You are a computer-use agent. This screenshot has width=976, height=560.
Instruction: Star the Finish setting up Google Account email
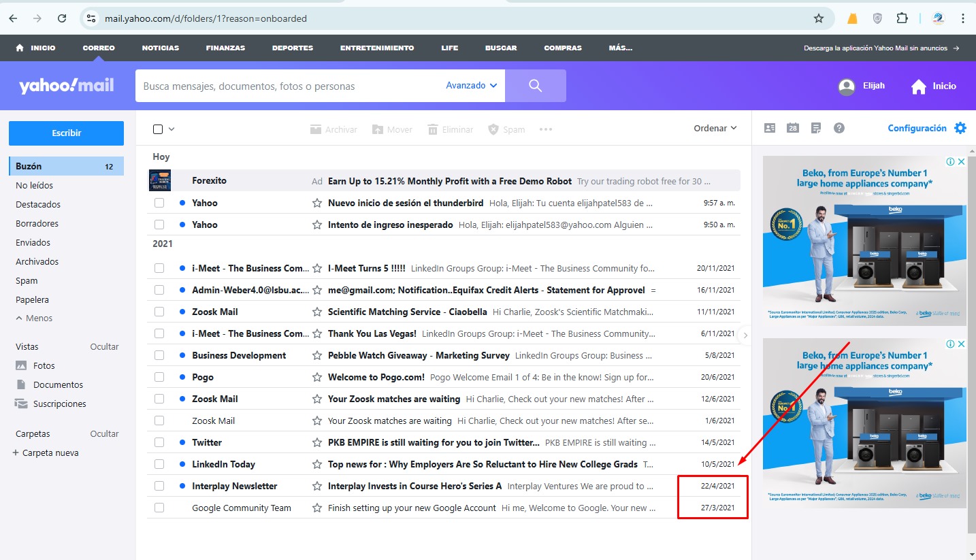pyautogui.click(x=316, y=508)
